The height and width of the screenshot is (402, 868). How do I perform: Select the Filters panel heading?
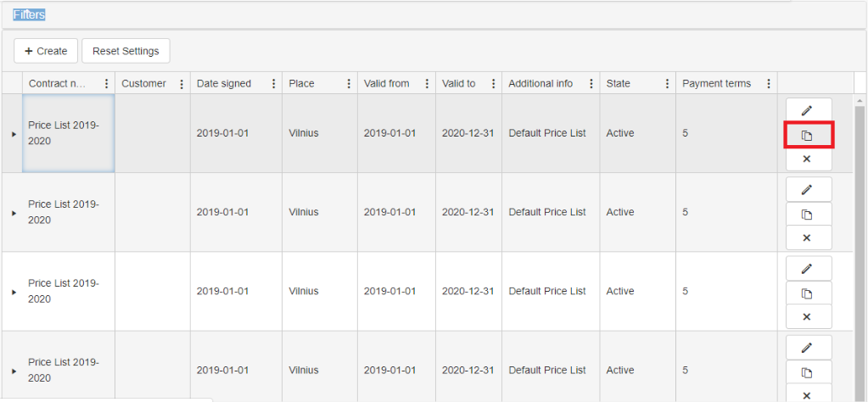pos(30,14)
